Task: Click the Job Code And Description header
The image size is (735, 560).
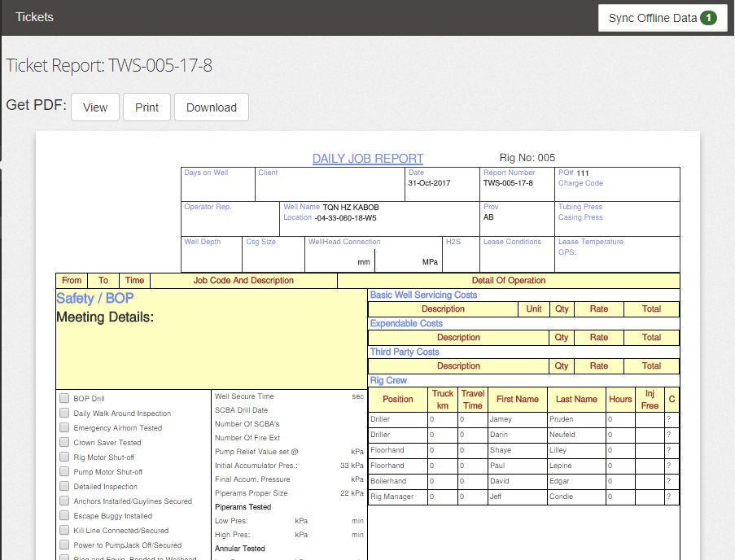Action: tap(243, 280)
